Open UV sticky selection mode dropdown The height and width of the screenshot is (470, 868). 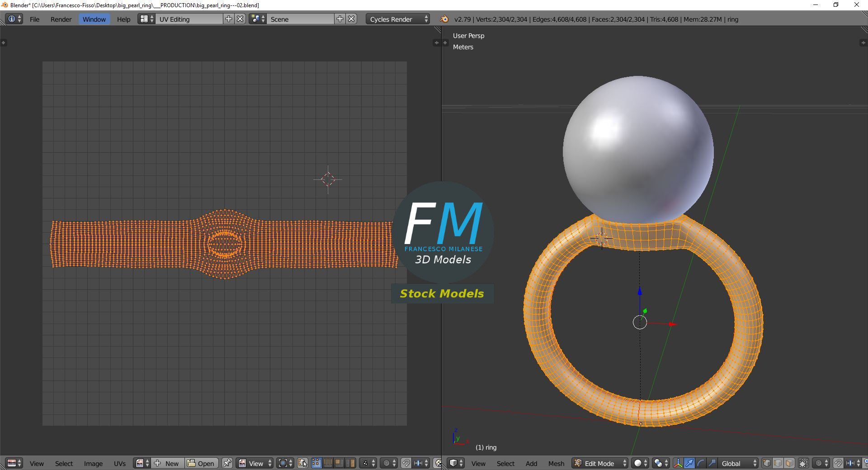tap(368, 463)
